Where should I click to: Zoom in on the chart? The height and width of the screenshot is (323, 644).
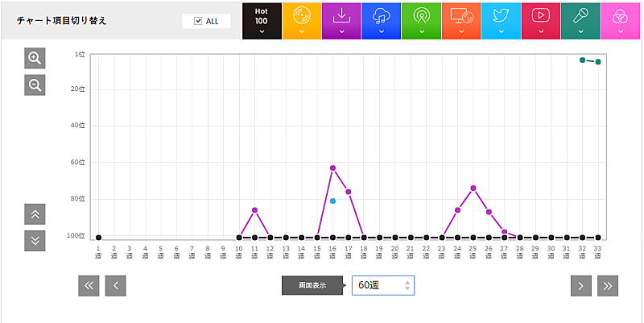click(x=35, y=58)
